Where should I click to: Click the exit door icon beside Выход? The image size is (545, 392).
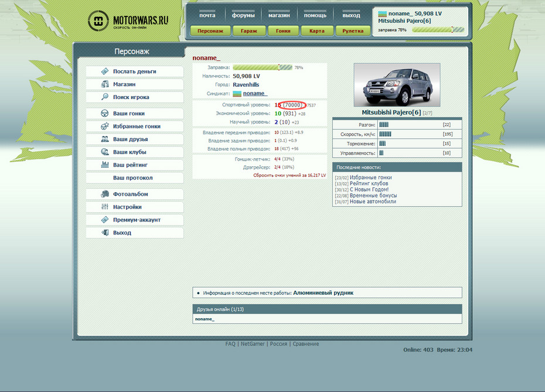(105, 233)
